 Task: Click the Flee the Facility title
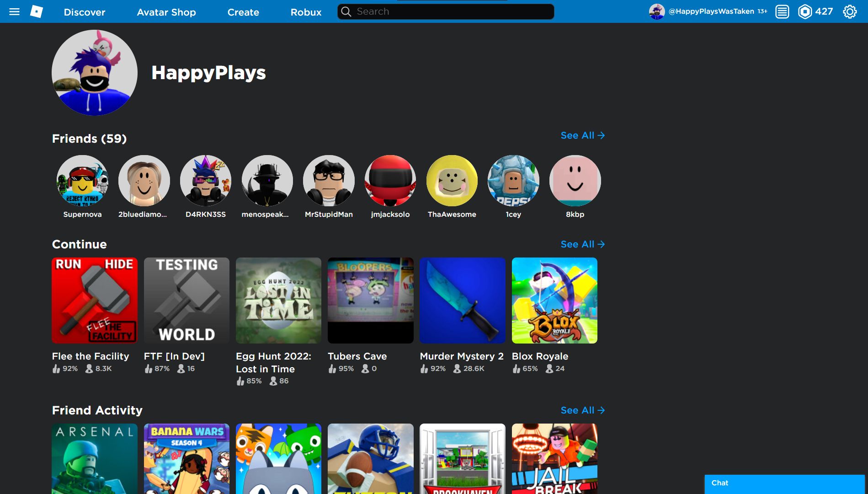pos(91,356)
